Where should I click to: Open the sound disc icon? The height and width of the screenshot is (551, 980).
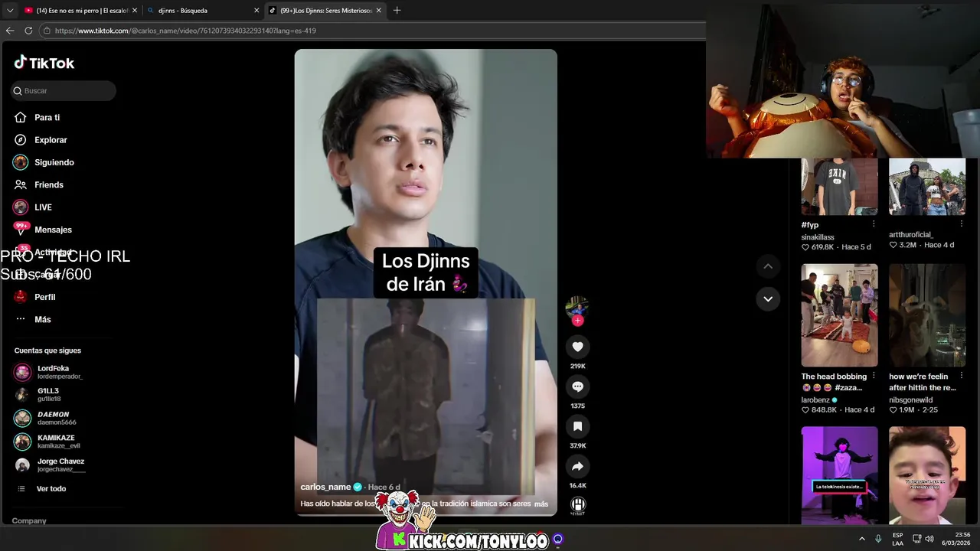pos(578,505)
